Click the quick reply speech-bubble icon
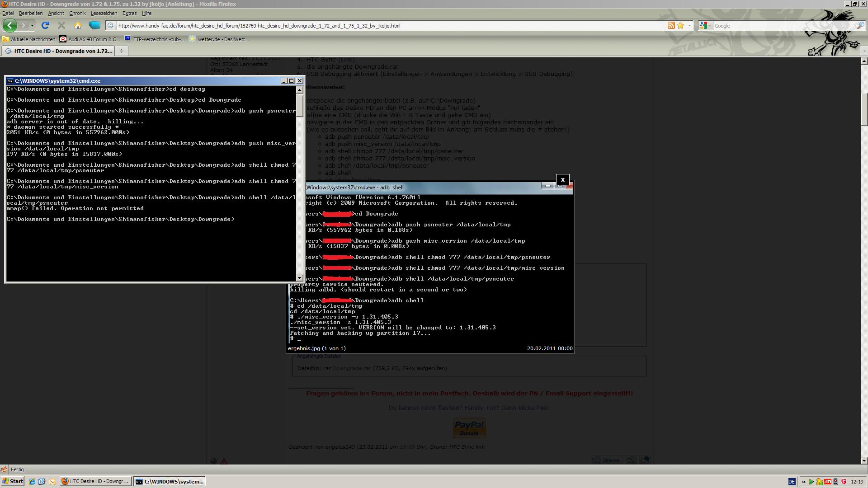This screenshot has width=868, height=488. (645, 460)
